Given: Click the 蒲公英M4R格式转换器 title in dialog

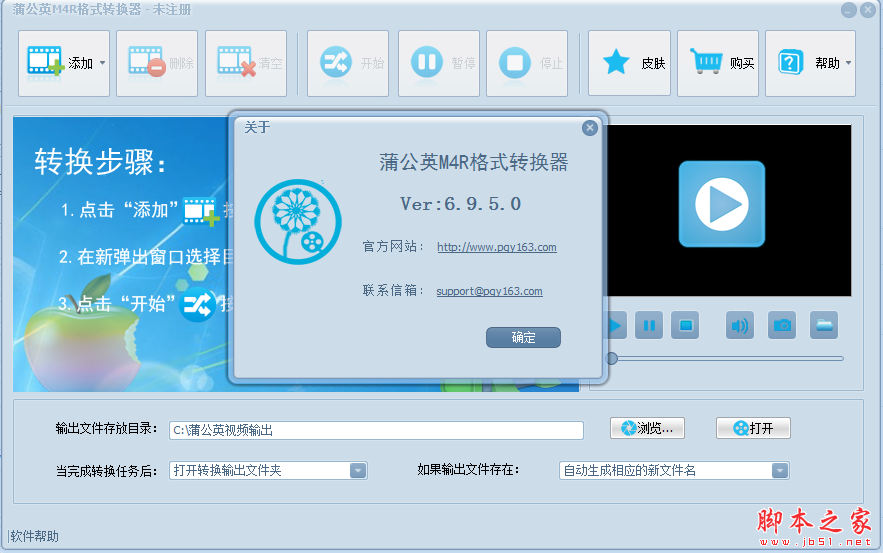Looking at the screenshot, I should tap(474, 162).
